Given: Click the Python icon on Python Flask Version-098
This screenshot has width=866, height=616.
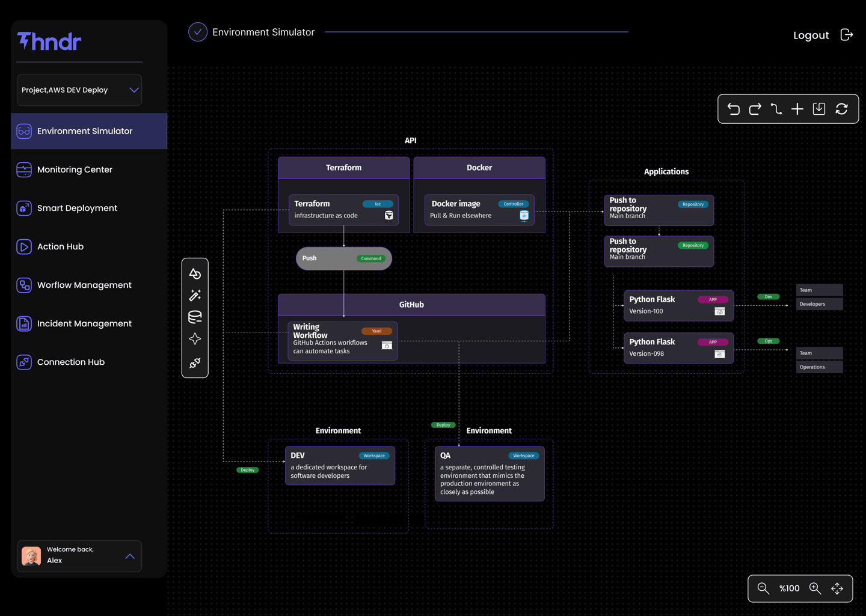Looking at the screenshot, I should (x=720, y=354).
